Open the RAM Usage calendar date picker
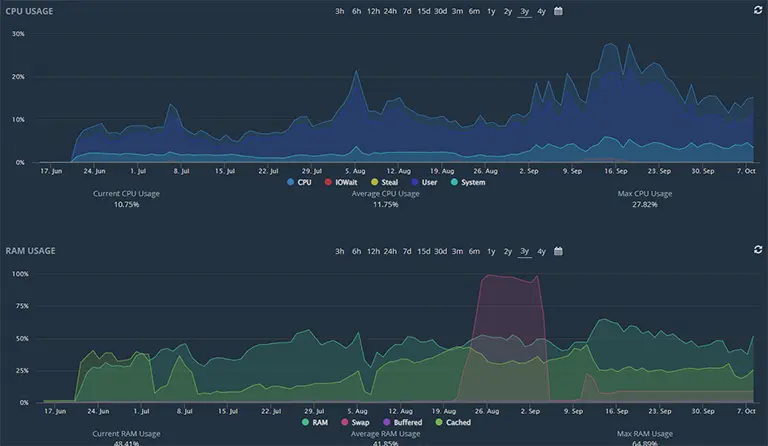 pos(558,251)
